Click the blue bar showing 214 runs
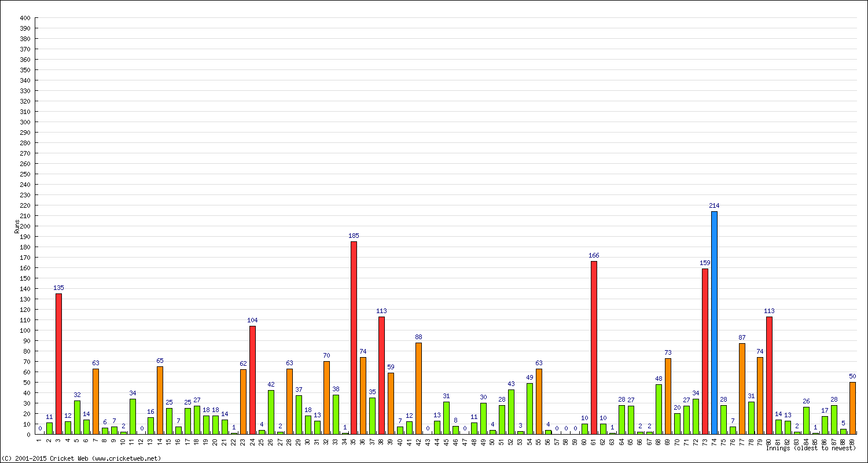The height and width of the screenshot is (463, 868). [x=714, y=323]
